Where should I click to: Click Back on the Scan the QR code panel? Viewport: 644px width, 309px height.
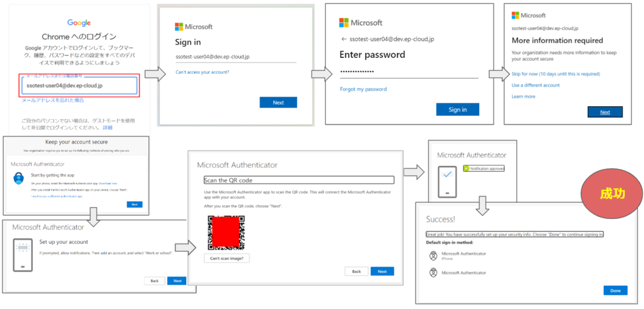coord(356,271)
